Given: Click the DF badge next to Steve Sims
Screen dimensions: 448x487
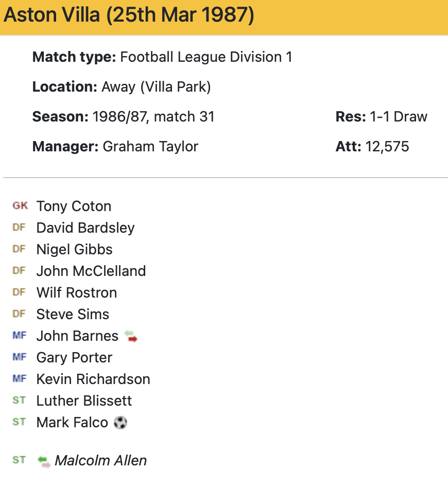Looking at the screenshot, I should [x=19, y=314].
